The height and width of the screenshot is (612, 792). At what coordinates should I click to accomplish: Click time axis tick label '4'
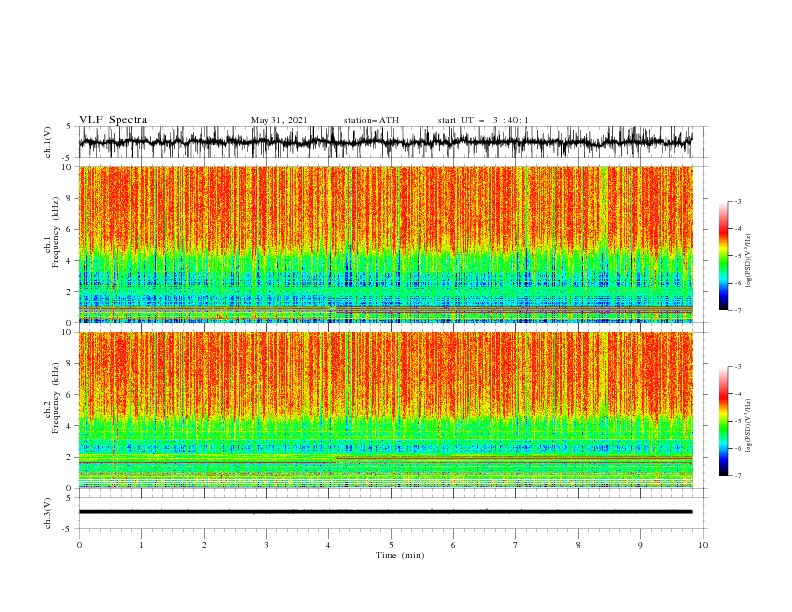[x=329, y=545]
